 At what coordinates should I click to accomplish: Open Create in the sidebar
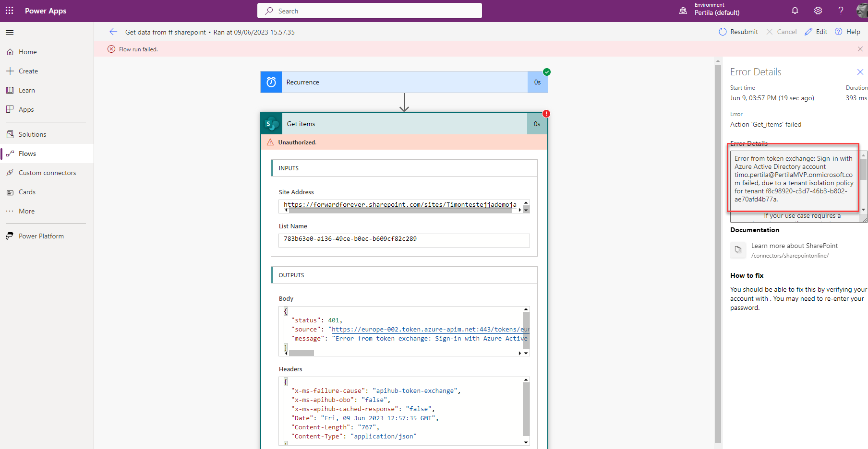click(x=47, y=71)
